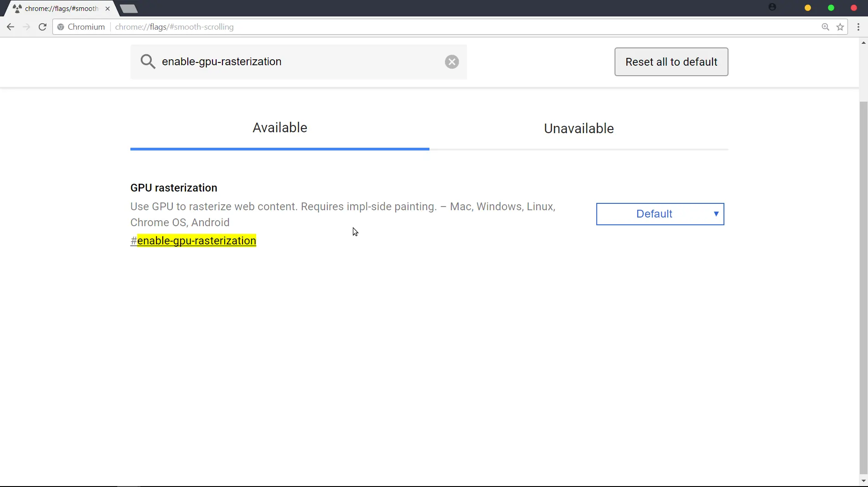Click the profile avatar icon in title bar

click(772, 7)
